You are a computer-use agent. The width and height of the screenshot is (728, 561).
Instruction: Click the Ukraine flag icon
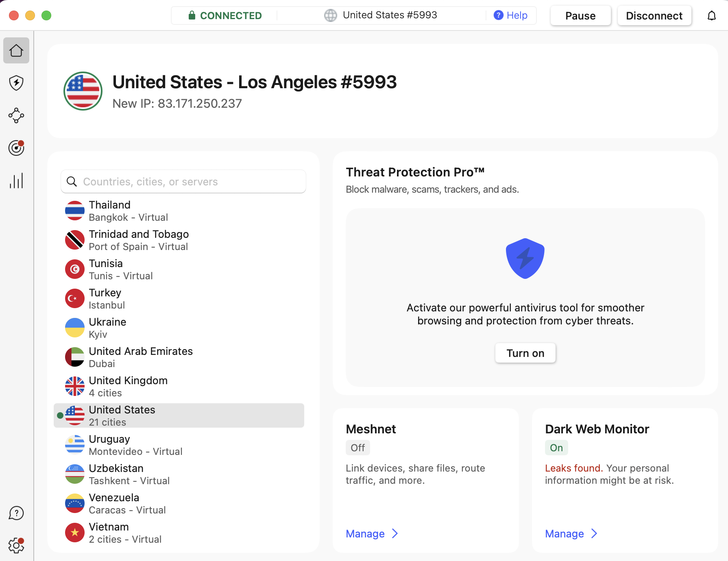point(75,328)
